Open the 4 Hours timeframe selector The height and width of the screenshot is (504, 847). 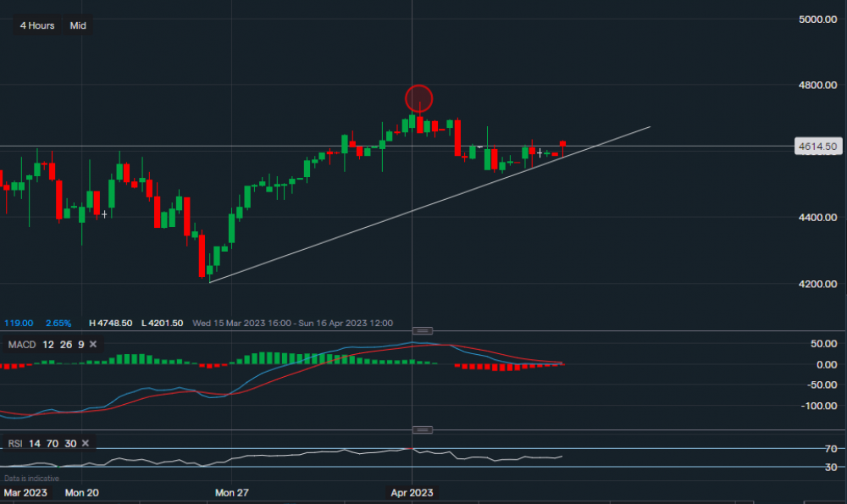(x=36, y=25)
